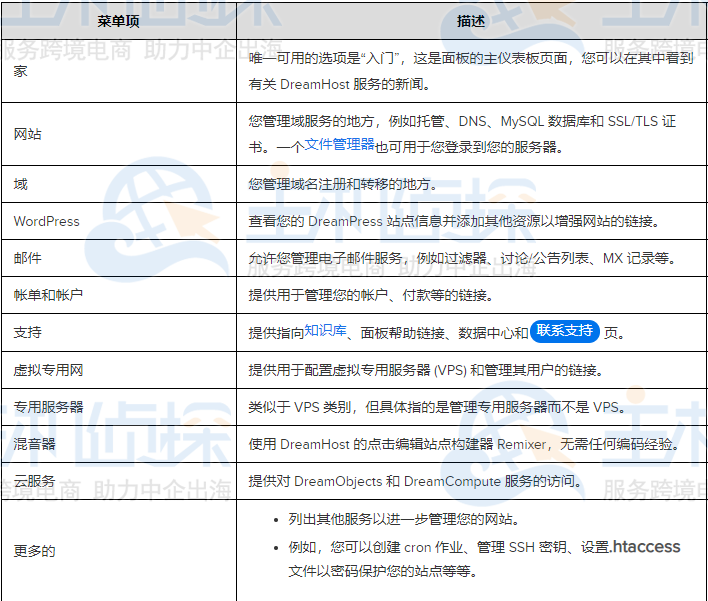Screen dimensions: 708x601
Task: Click the WordPress menu item cell
Action: (119, 221)
